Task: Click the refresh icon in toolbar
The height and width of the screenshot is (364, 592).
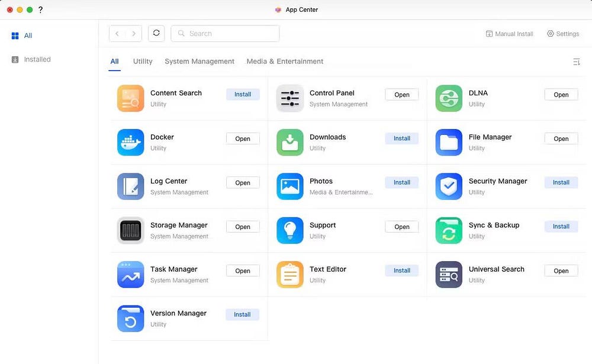Action: tap(156, 33)
